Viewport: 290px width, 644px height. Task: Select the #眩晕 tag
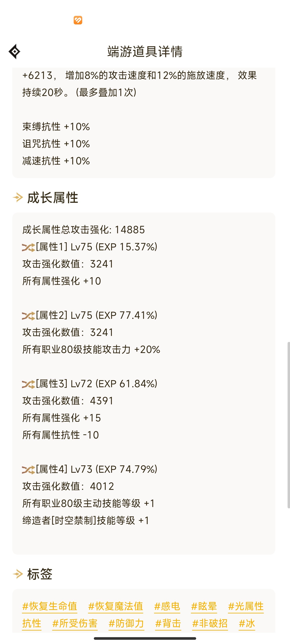click(204, 607)
